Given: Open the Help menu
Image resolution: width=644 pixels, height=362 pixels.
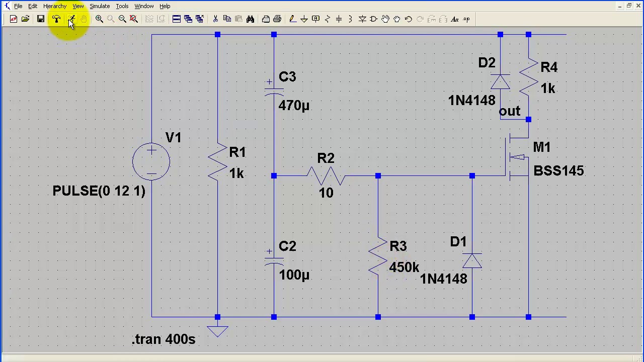Looking at the screenshot, I should [165, 6].
